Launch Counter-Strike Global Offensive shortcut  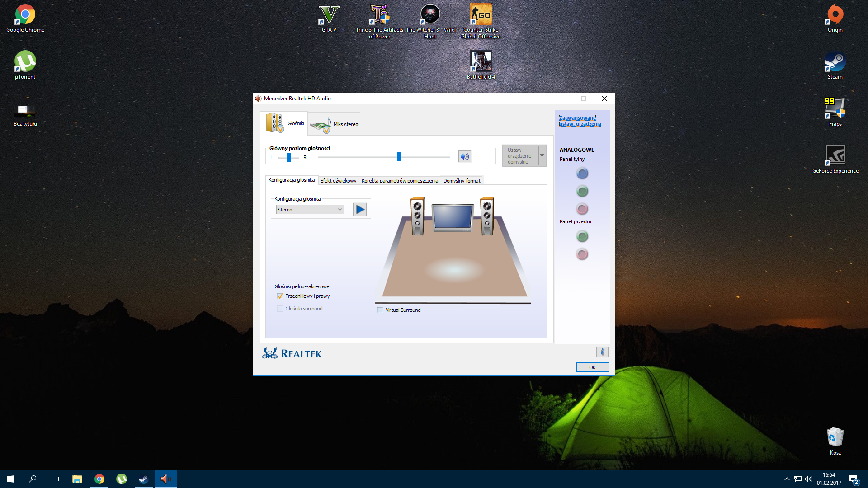tap(481, 22)
